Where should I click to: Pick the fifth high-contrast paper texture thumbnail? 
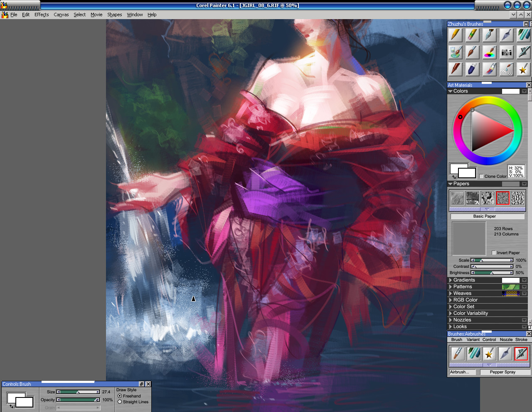pos(518,198)
